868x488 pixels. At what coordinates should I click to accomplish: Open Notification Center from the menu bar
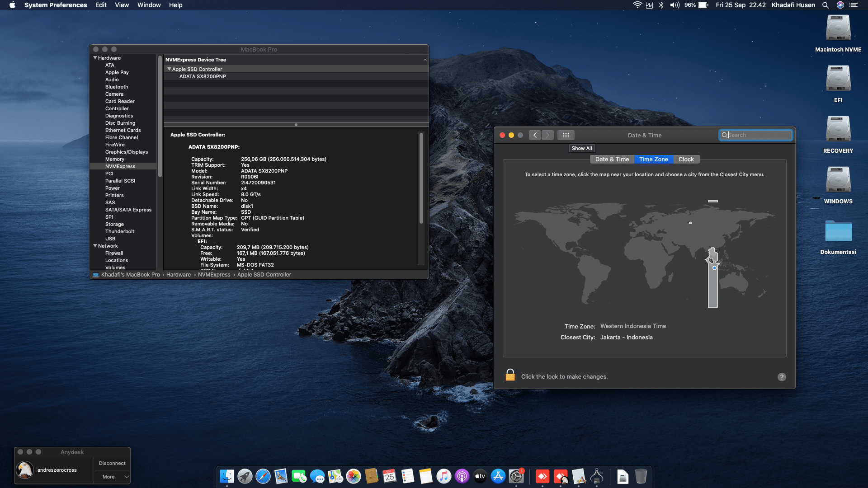point(854,5)
